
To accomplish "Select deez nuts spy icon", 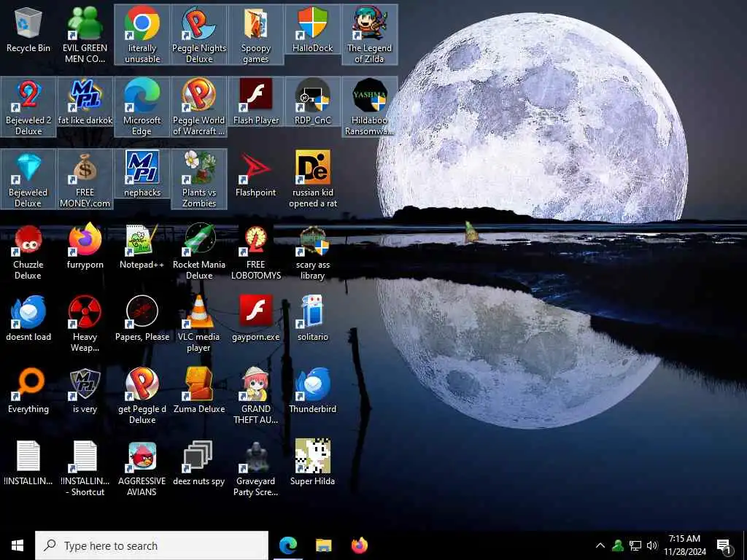I will (199, 463).
